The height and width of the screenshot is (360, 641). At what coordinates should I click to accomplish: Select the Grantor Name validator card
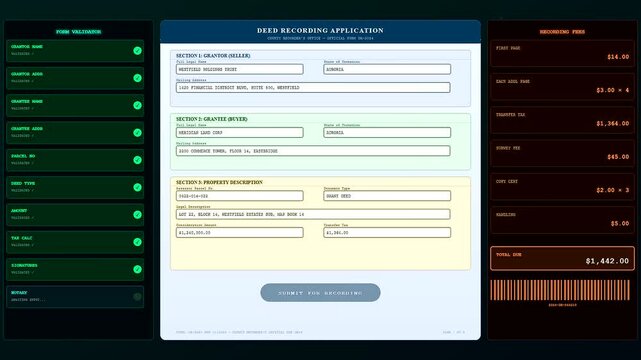click(x=75, y=51)
